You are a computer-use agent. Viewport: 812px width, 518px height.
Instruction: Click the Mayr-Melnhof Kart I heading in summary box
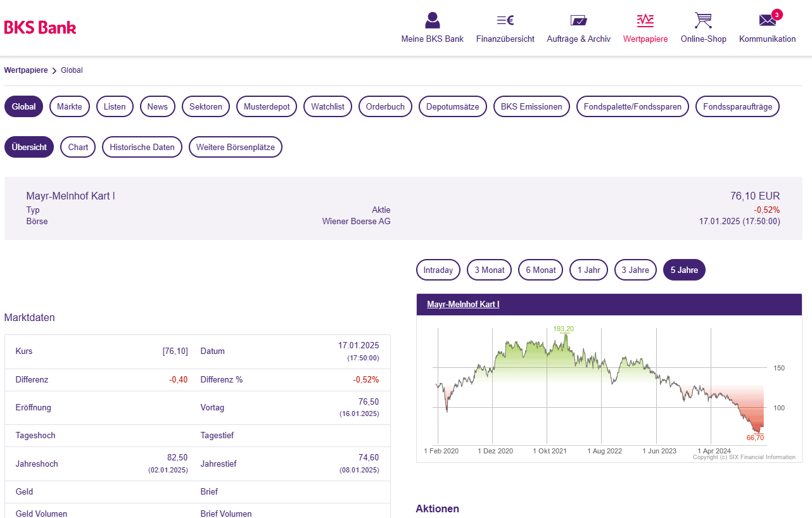coord(71,196)
